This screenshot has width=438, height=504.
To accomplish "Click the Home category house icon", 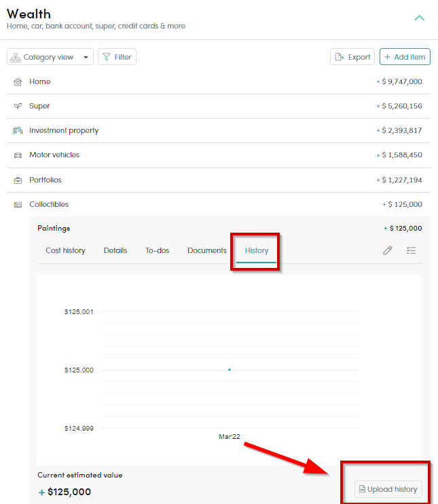I will (x=18, y=82).
